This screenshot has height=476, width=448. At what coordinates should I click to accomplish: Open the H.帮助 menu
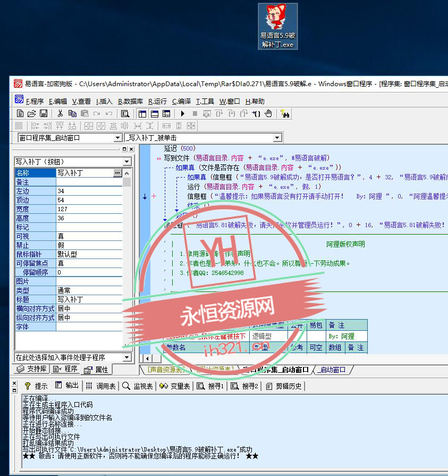click(255, 102)
